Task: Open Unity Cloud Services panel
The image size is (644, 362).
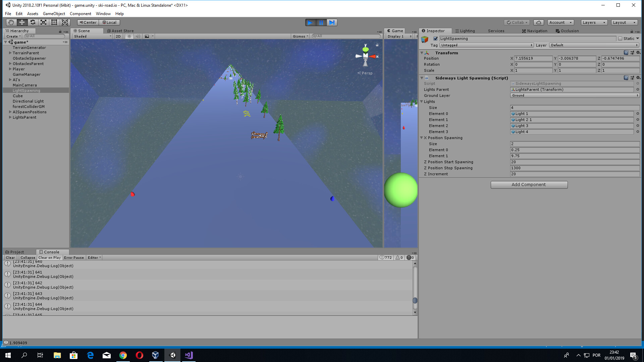Action: tap(538, 22)
